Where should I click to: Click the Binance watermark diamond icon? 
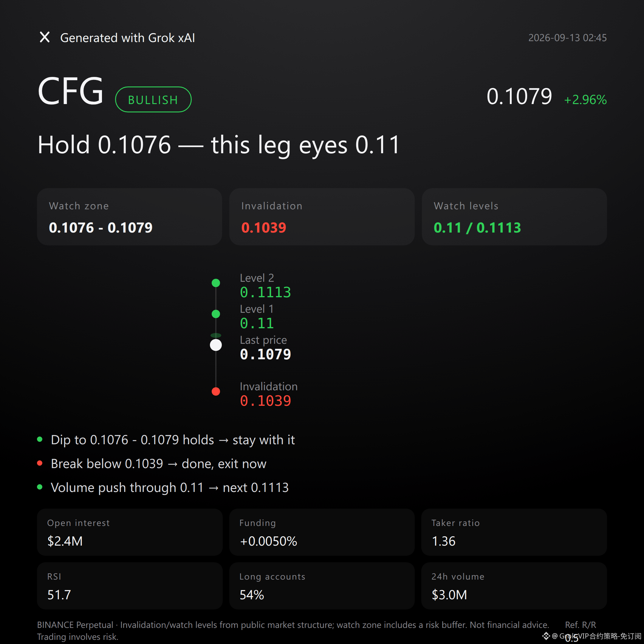pos(546,636)
